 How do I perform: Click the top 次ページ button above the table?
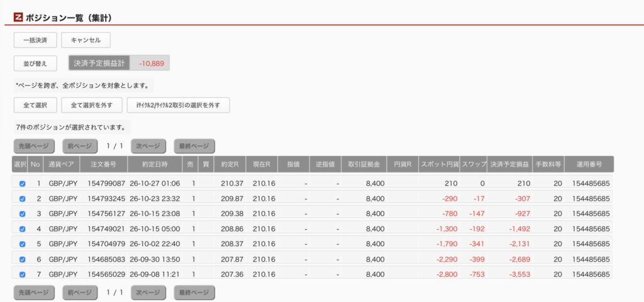click(148, 146)
